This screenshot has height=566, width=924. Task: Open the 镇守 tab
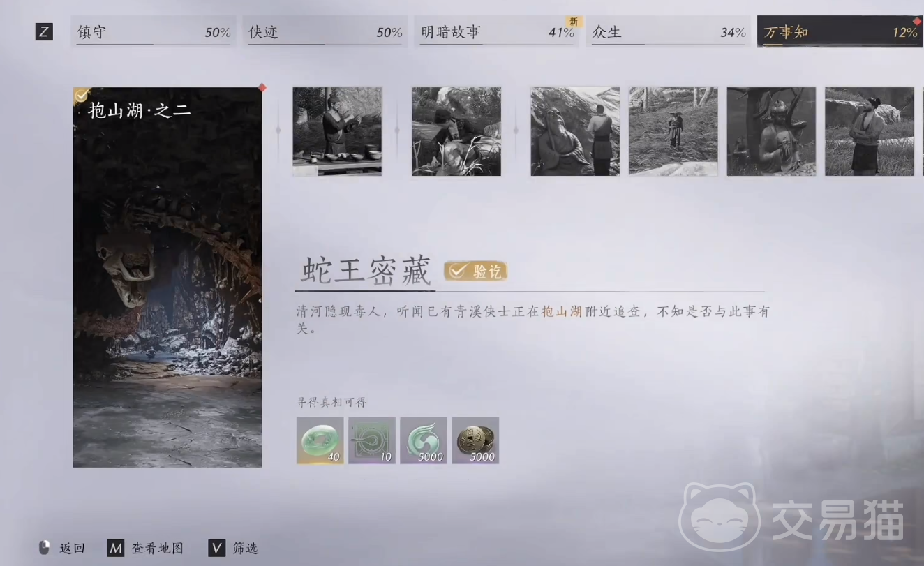point(154,32)
